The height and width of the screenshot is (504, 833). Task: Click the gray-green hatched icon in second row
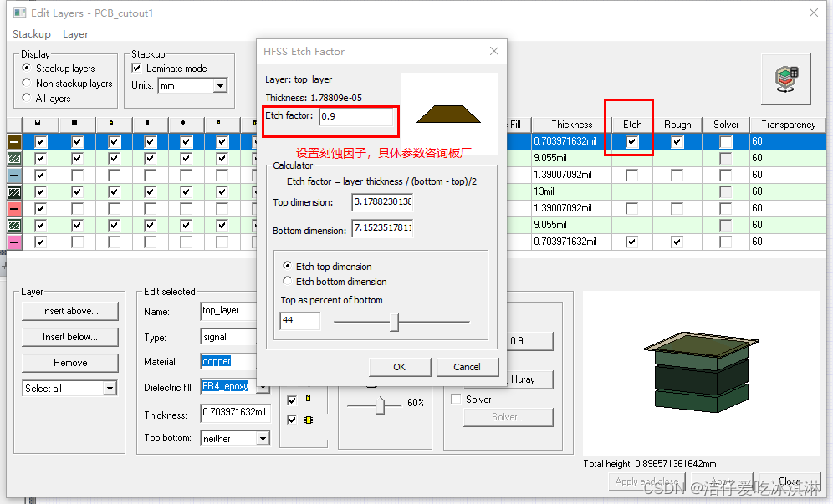[x=14, y=158]
